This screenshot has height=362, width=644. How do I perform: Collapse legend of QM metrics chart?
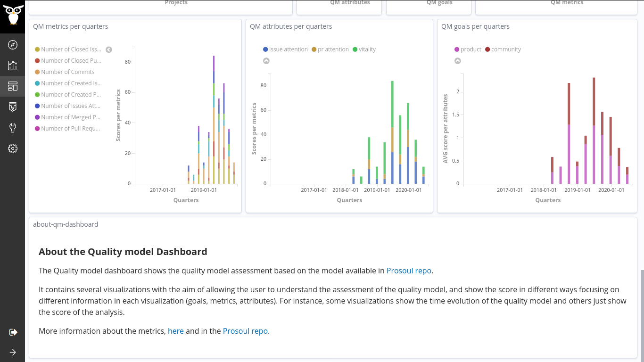(109, 49)
